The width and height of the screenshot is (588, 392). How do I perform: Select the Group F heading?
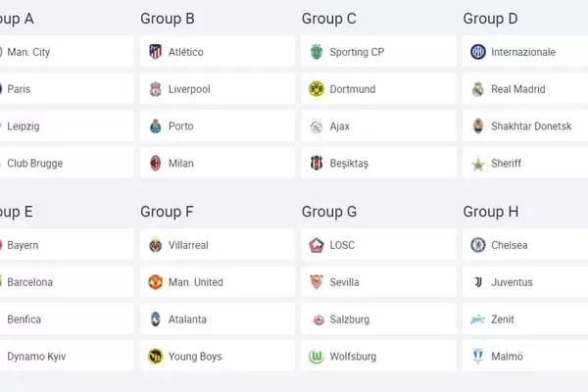(x=168, y=212)
